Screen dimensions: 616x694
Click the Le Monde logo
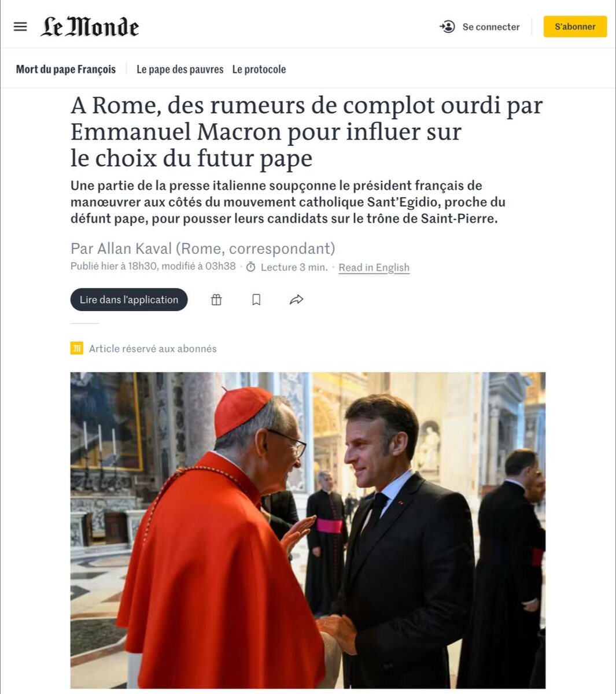pos(90,27)
